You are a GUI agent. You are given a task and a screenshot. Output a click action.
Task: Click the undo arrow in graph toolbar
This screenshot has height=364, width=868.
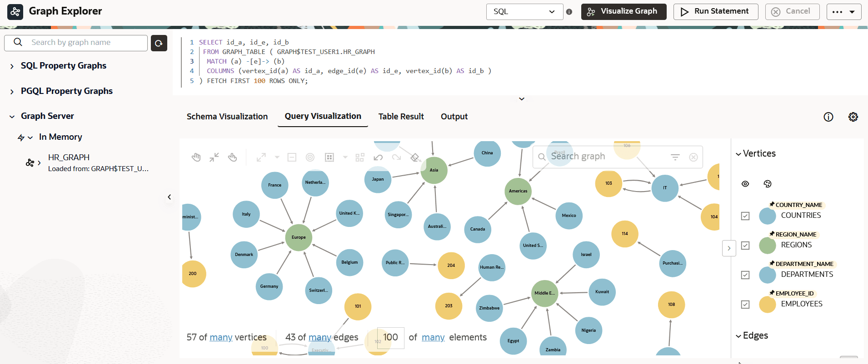pyautogui.click(x=378, y=157)
